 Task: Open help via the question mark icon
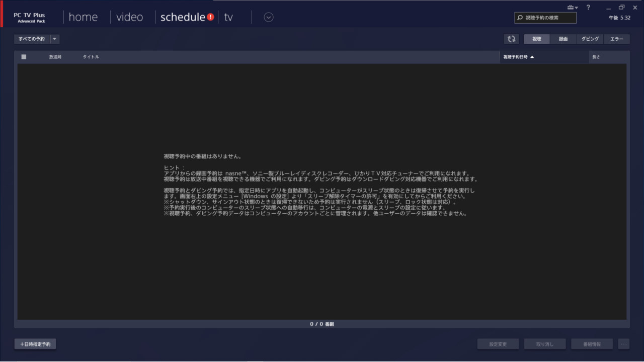588,8
